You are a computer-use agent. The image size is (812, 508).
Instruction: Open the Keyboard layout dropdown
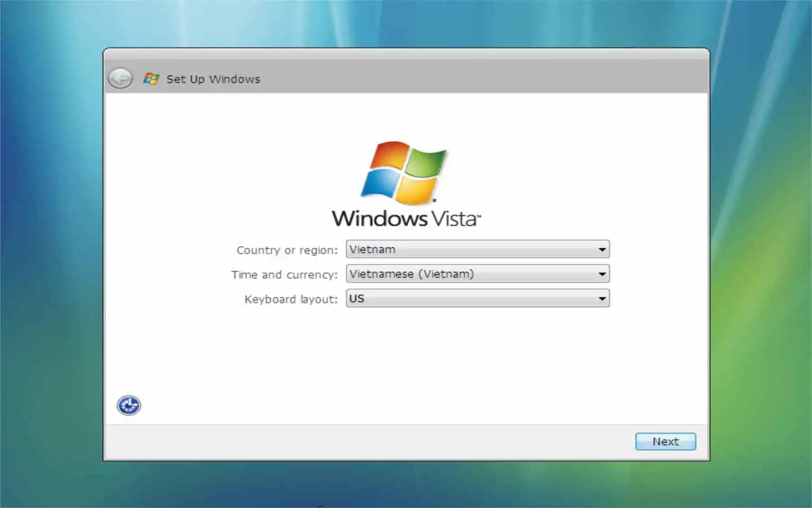click(478, 298)
